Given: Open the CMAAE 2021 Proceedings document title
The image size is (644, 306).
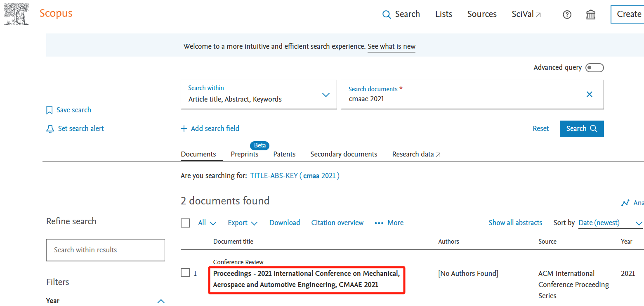Looking at the screenshot, I should [306, 279].
